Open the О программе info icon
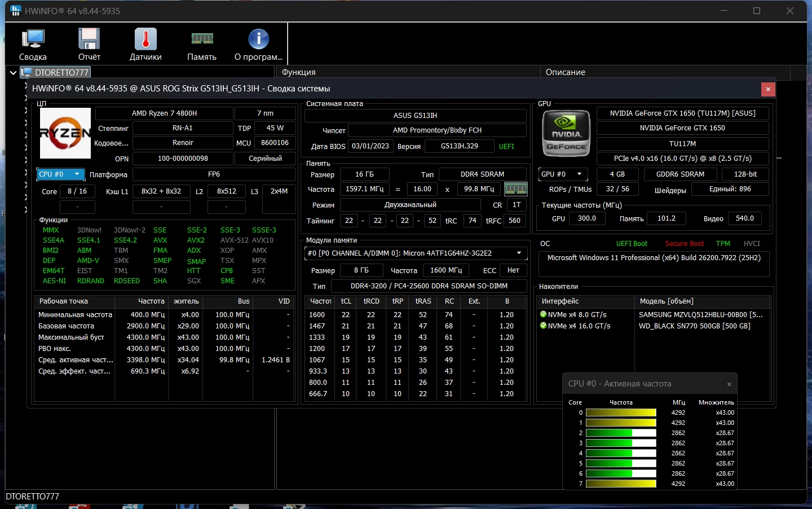 [258, 44]
